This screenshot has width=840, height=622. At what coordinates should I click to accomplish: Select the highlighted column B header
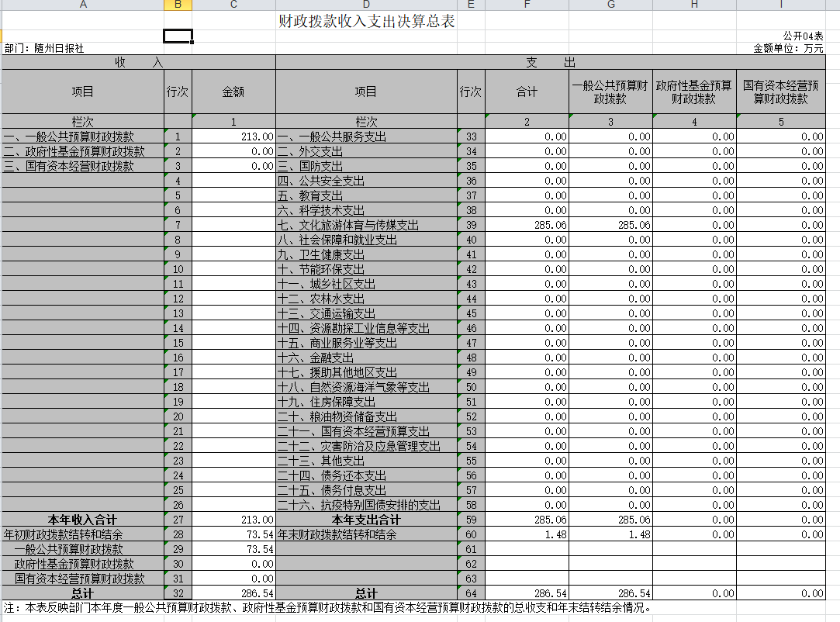click(x=178, y=5)
